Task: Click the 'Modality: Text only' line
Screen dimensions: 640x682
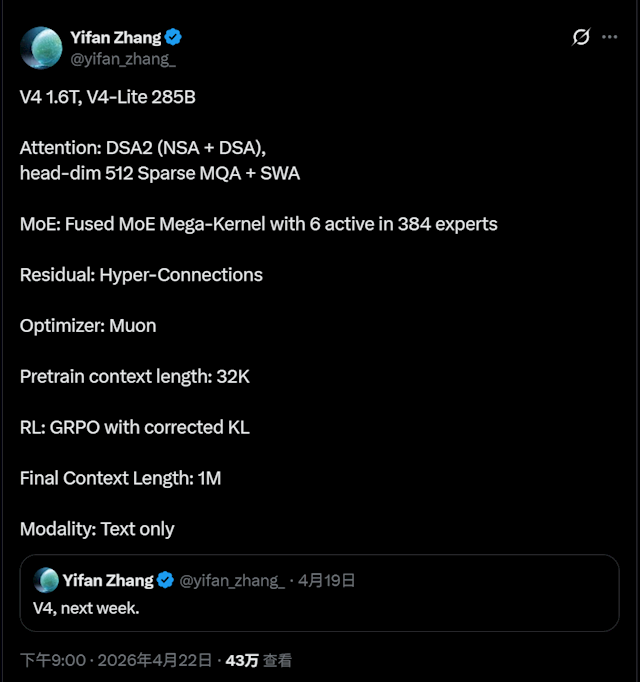Action: point(97,529)
